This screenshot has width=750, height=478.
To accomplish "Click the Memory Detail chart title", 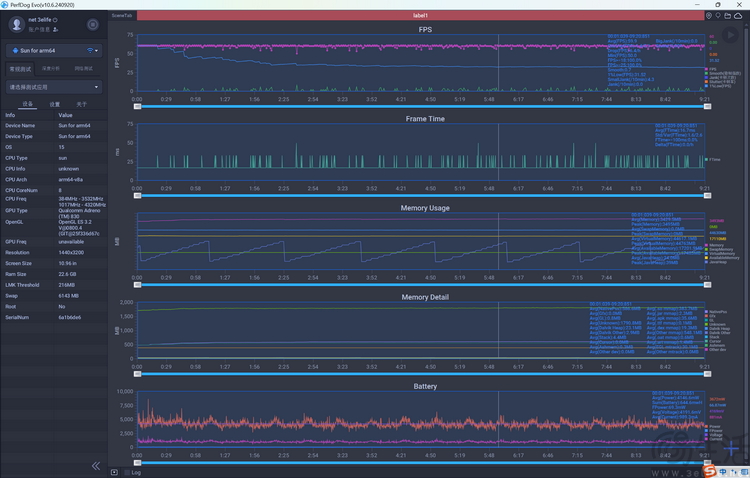I will [425, 297].
